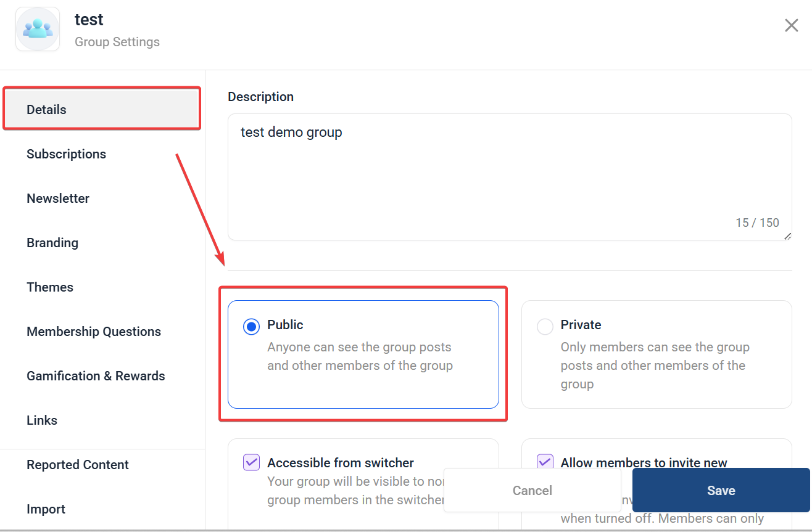Select the Private radio button
The width and height of the screenshot is (812, 532).
[545, 327]
